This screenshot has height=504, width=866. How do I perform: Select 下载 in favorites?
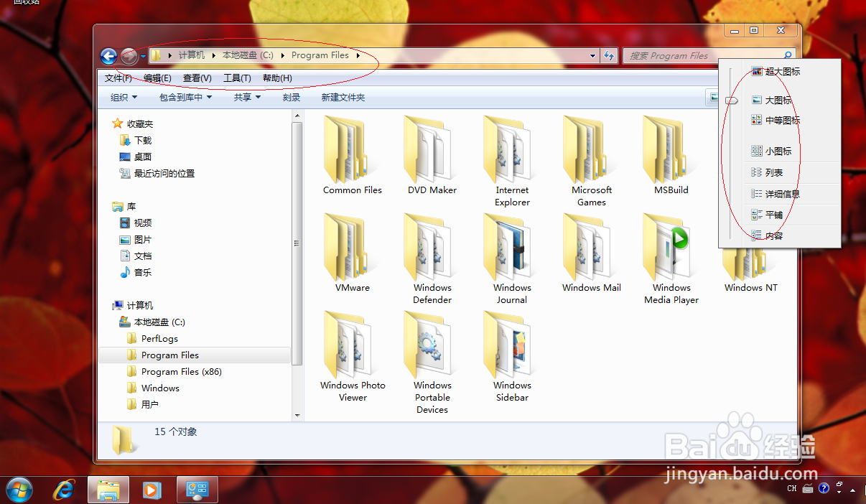[x=143, y=140]
